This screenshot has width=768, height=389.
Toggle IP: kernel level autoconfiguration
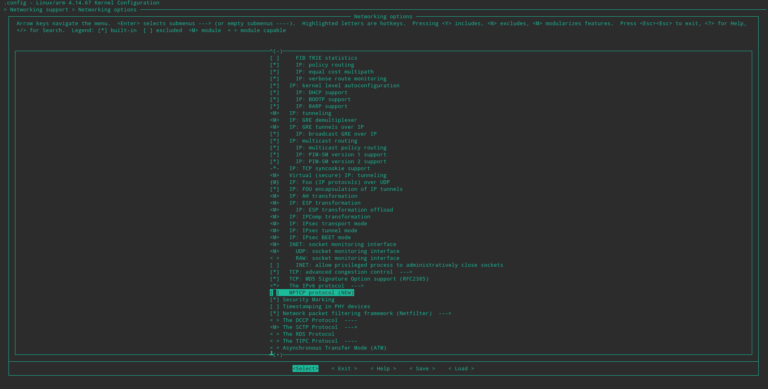(335, 85)
